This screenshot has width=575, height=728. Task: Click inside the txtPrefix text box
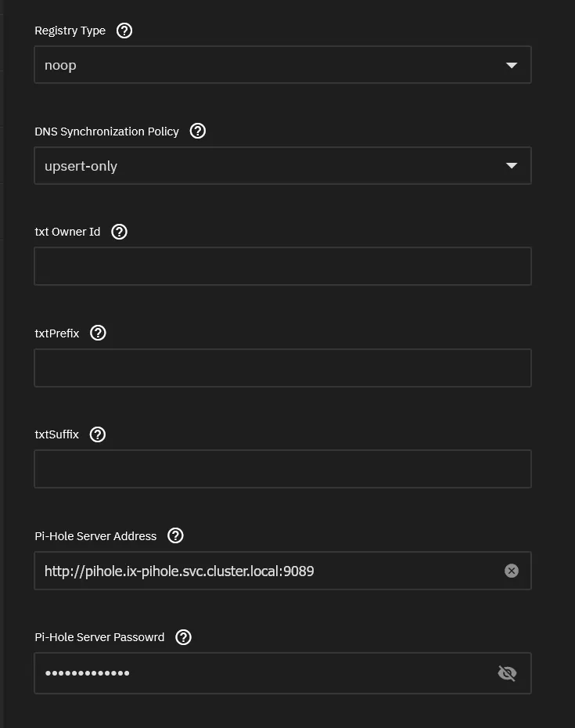(x=282, y=367)
